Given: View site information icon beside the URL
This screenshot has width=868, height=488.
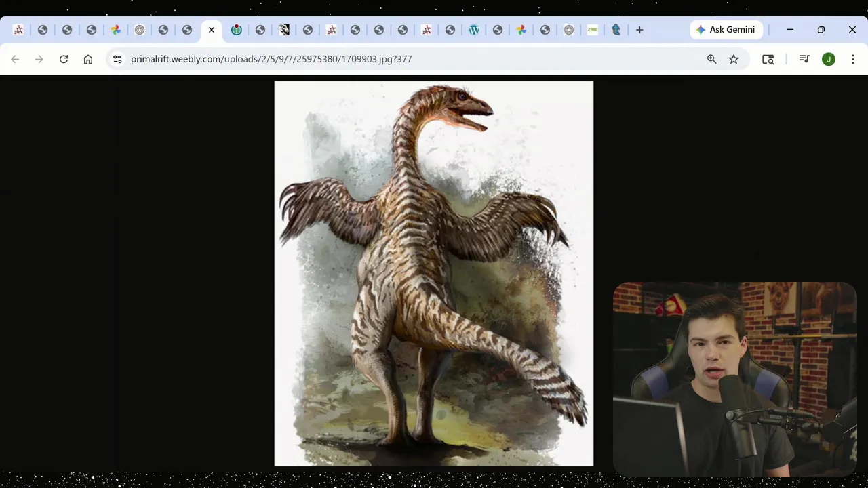Looking at the screenshot, I should point(117,59).
